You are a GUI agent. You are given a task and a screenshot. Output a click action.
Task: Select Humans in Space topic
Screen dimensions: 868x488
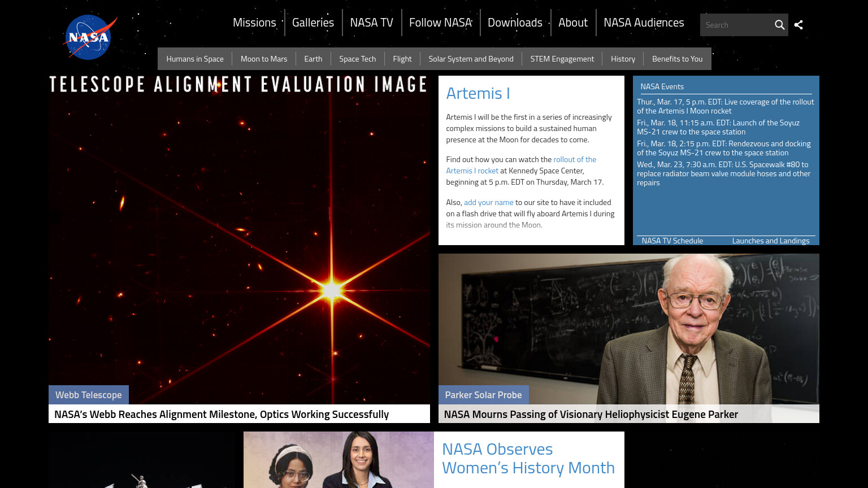click(195, 59)
